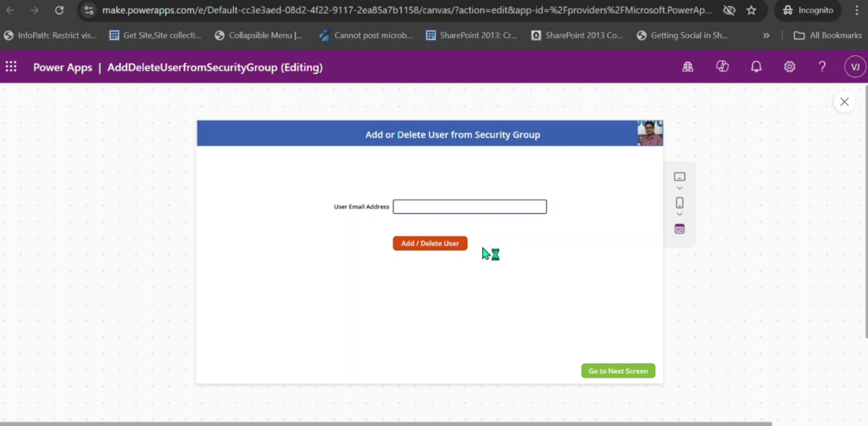Close the app preview with X button
The width and height of the screenshot is (868, 426).
(843, 102)
